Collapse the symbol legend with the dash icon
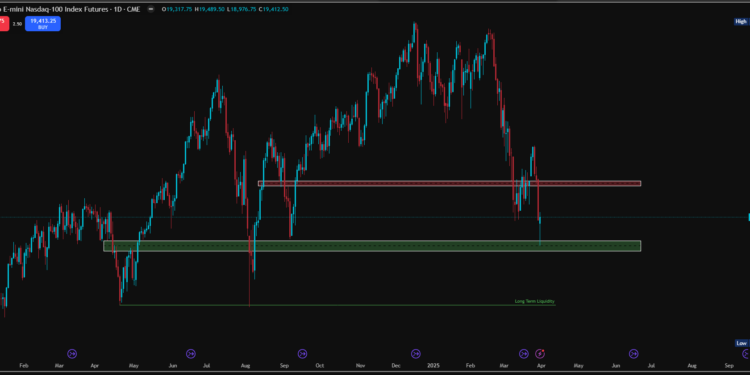This screenshot has width=750, height=375. [x=151, y=9]
